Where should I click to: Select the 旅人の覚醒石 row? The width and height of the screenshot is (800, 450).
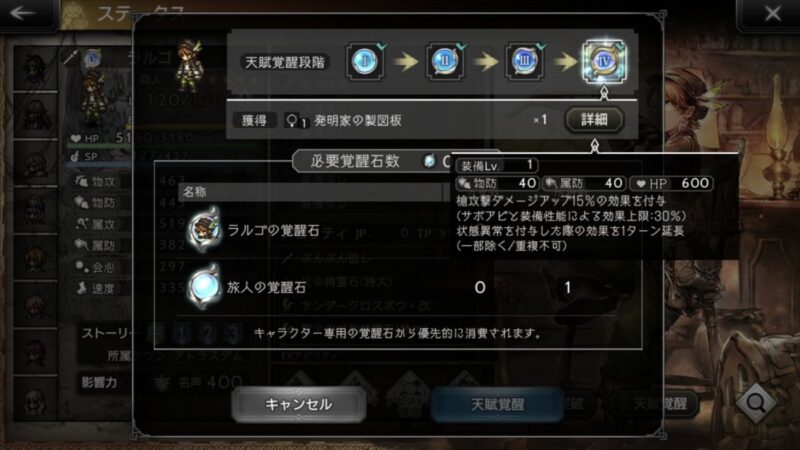398,287
